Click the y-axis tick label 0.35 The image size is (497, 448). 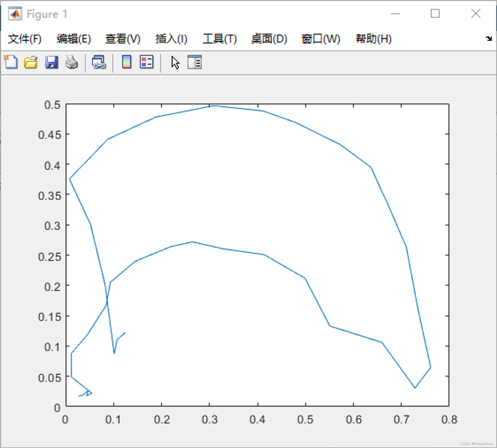click(50, 196)
